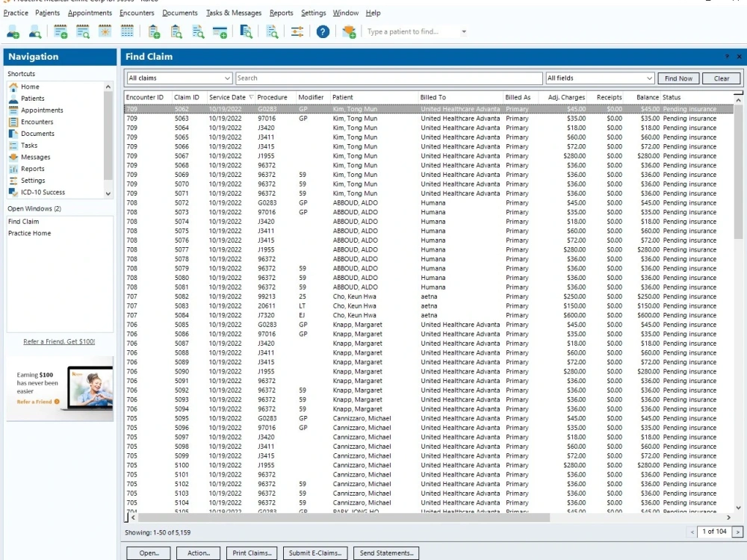
Task: Click the Tasks shortcut icon
Action: click(x=13, y=146)
